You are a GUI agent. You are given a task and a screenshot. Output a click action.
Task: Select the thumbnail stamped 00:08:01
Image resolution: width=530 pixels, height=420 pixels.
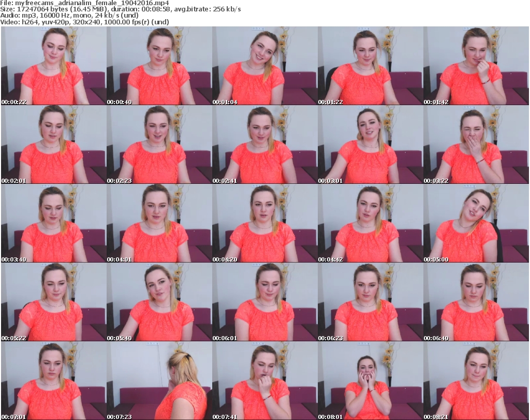coord(371,381)
